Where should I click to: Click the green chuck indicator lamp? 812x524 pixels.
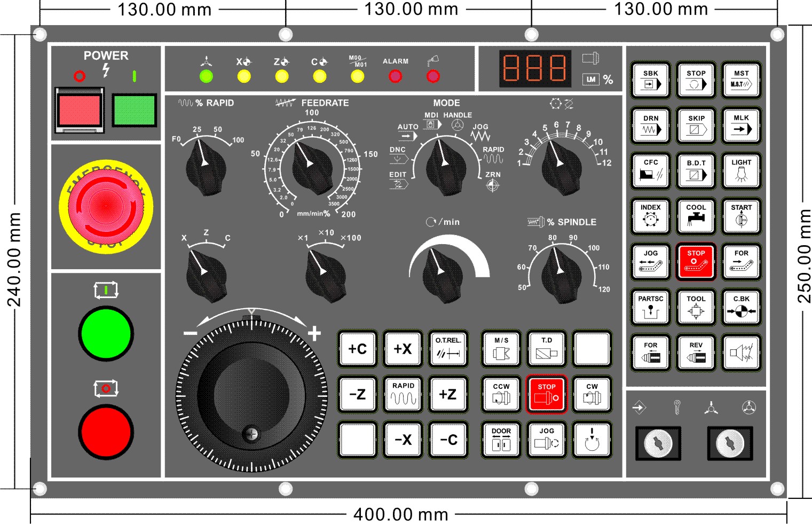click(x=206, y=76)
